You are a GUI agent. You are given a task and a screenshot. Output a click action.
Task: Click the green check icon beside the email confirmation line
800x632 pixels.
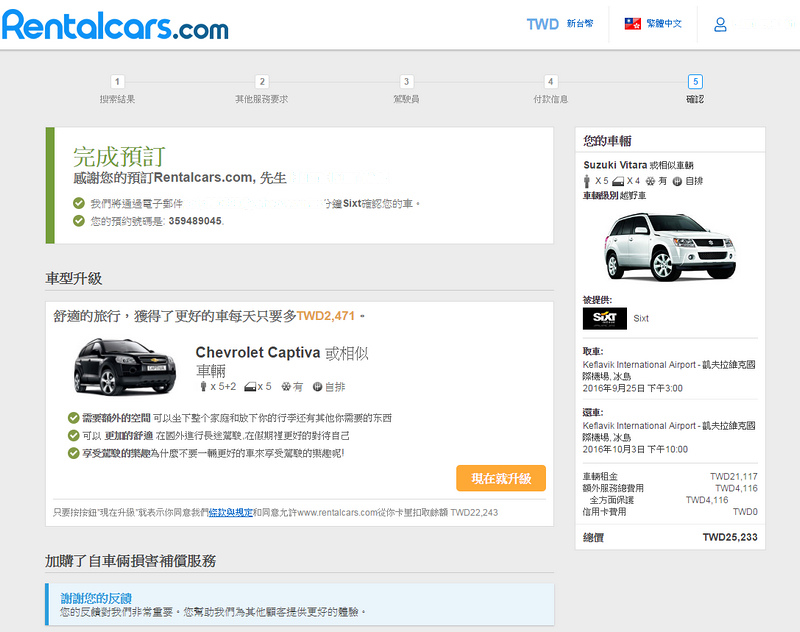point(79,204)
